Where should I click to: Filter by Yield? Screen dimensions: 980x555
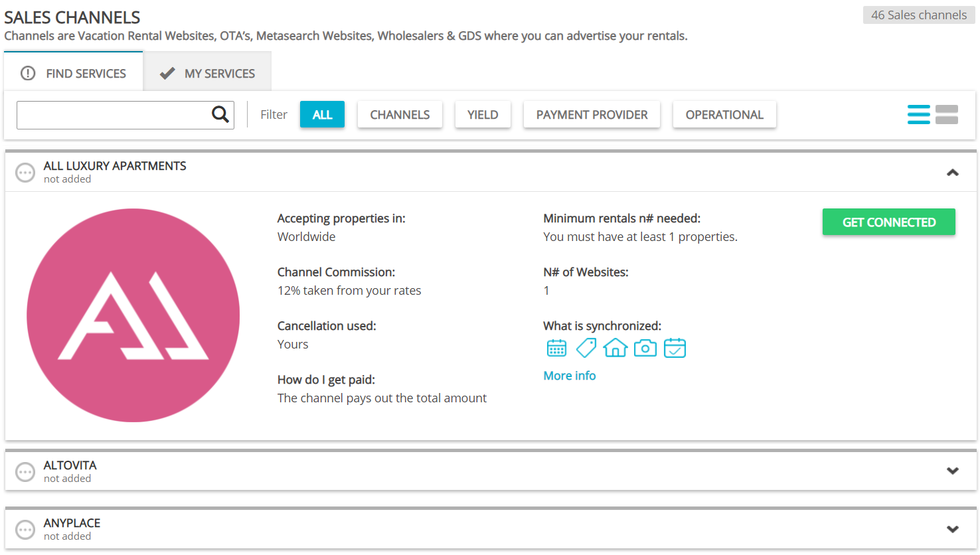pos(483,114)
